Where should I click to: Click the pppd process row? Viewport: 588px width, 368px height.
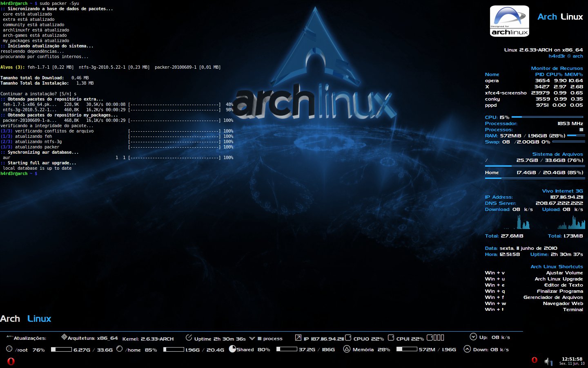[x=534, y=105]
